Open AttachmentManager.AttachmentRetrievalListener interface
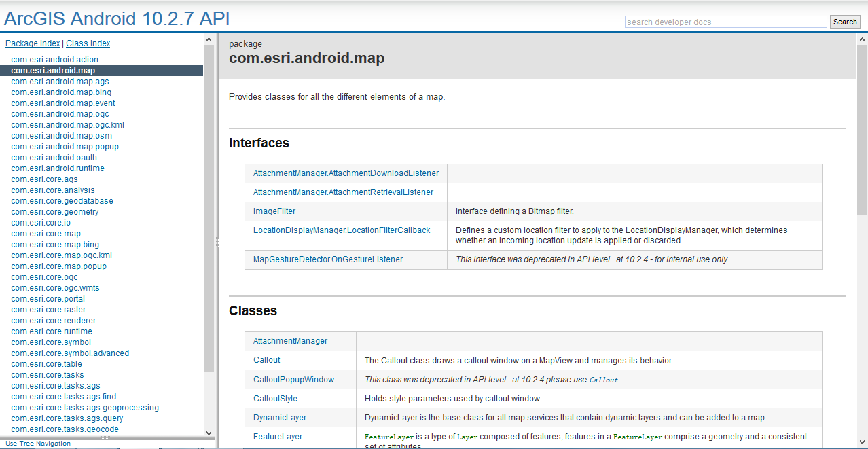Image resolution: width=868 pixels, height=449 pixels. 343,192
